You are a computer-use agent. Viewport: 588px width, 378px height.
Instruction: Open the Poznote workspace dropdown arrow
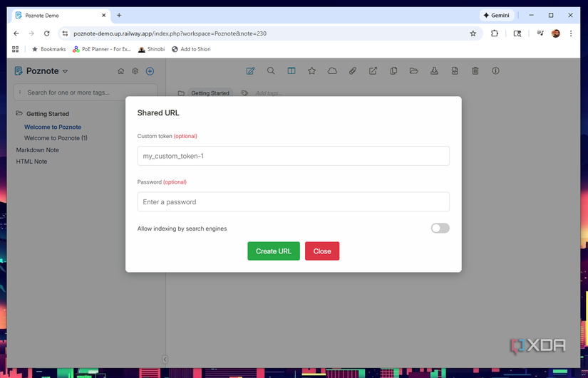[66, 71]
